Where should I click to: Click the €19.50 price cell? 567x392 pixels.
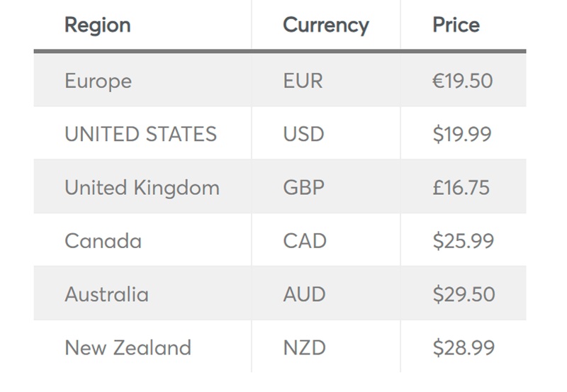coord(462,81)
